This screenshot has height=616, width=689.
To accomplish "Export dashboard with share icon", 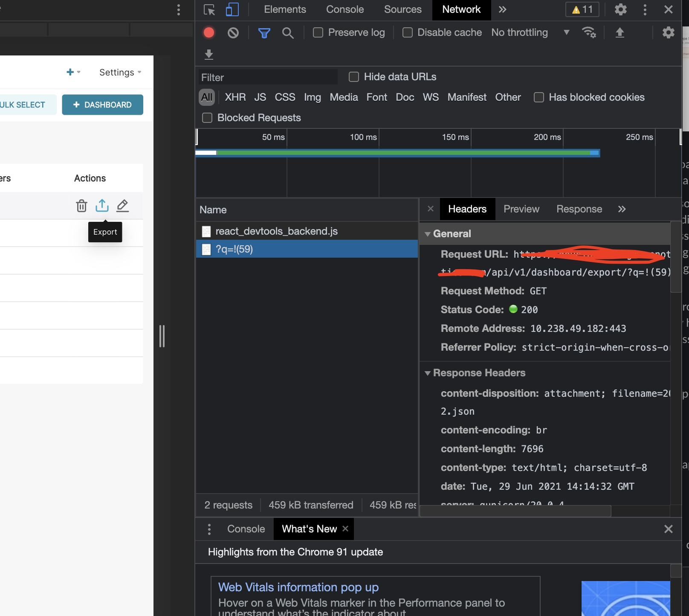I will pos(102,206).
